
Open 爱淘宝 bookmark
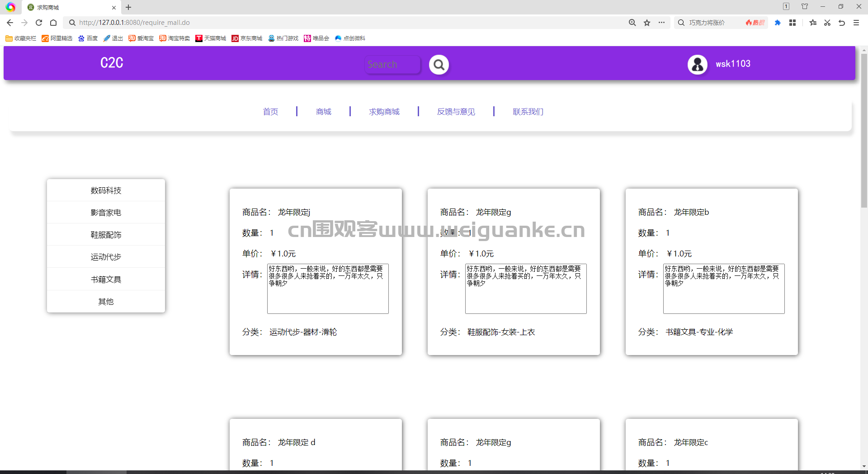141,38
